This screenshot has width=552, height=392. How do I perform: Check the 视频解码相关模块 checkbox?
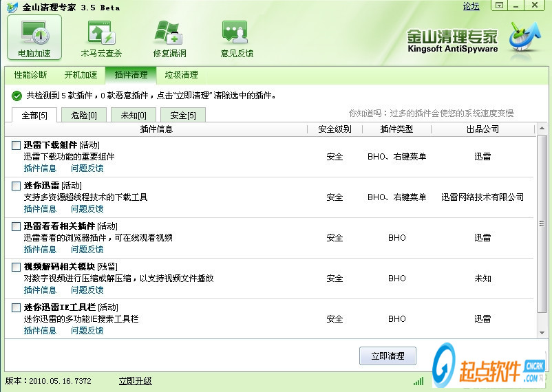tap(17, 267)
